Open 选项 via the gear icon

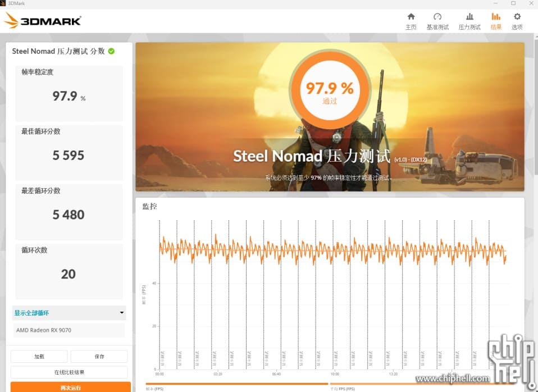pyautogui.click(x=517, y=16)
